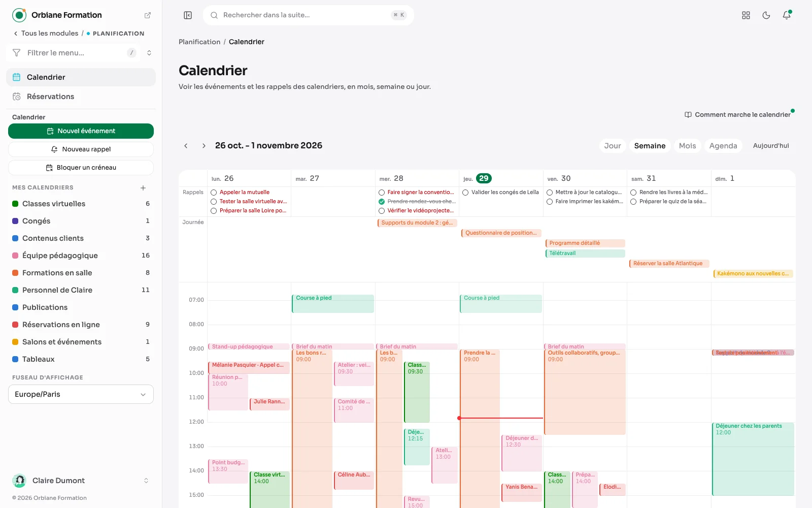Click the Rechercher dans la suite search field
This screenshot has height=508, width=812.
point(309,15)
